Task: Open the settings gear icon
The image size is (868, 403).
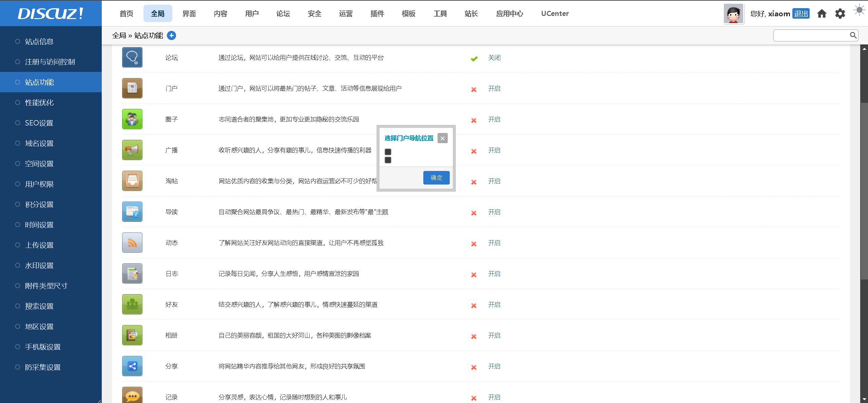Action: 840,14
